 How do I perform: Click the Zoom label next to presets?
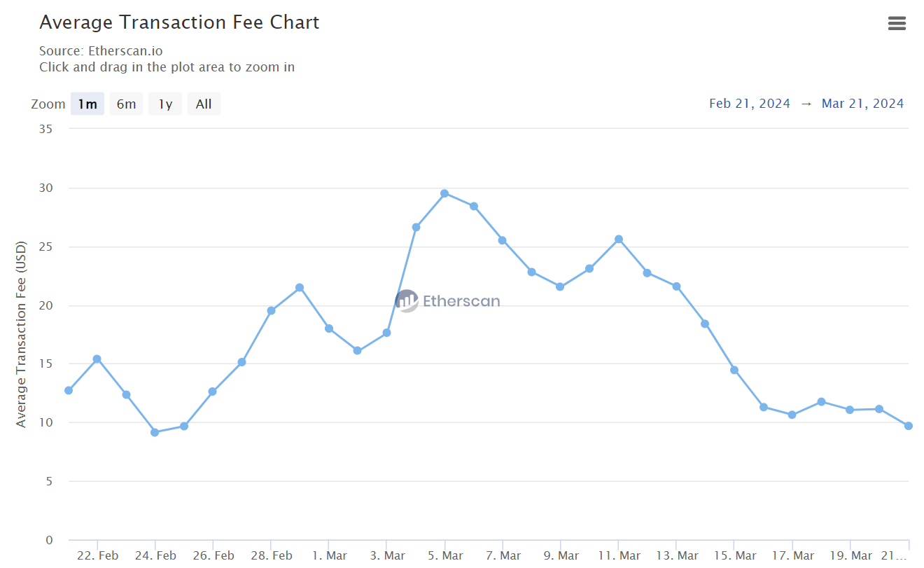[x=47, y=103]
